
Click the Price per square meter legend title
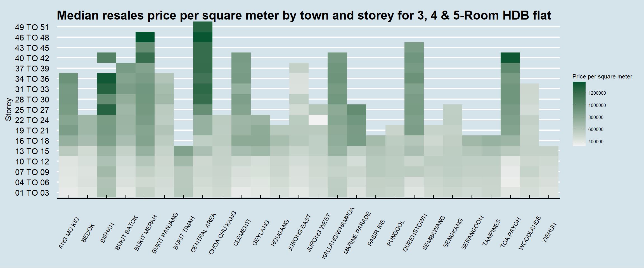[x=602, y=76]
